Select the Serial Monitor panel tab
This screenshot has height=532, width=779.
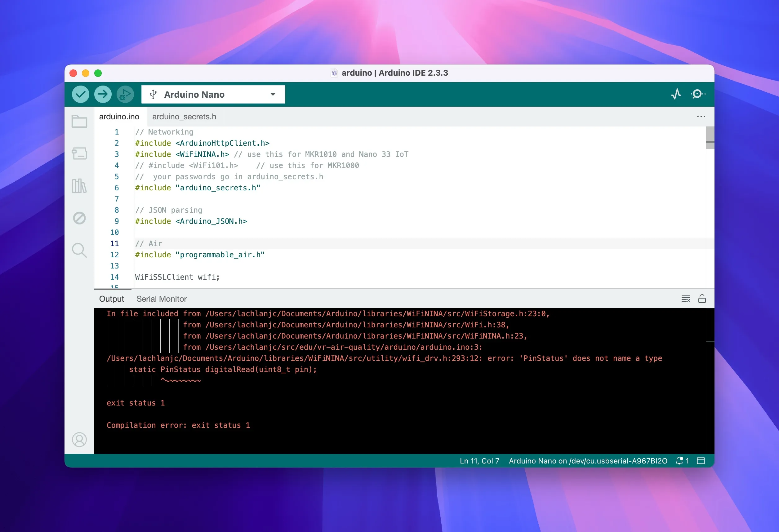162,299
